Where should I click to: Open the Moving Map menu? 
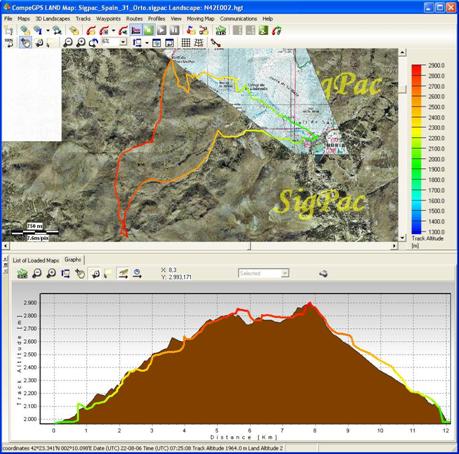(x=200, y=19)
